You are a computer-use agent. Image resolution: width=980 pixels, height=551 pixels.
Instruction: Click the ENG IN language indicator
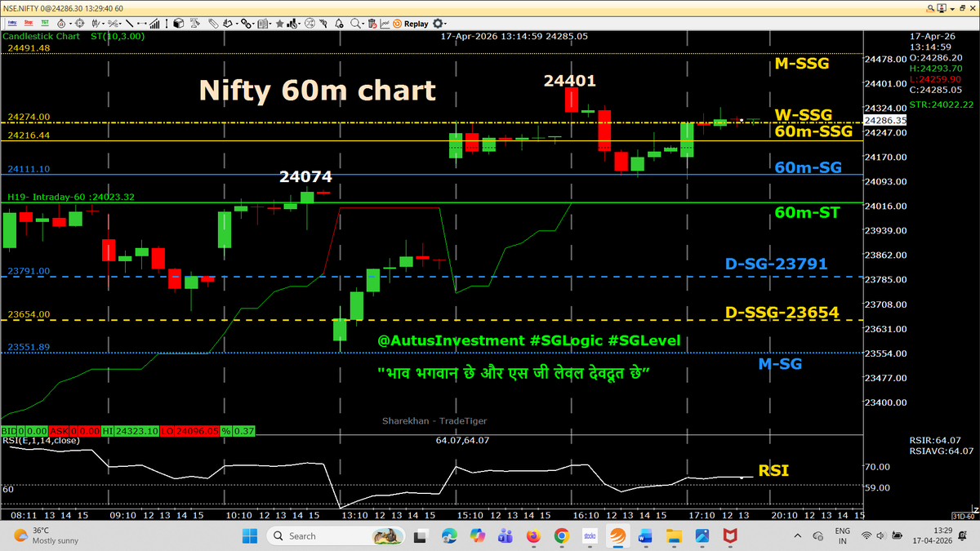(x=844, y=535)
